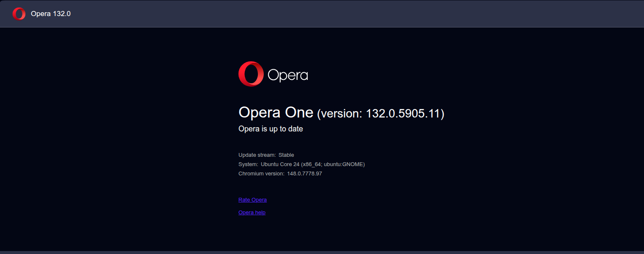Click the "Opera is up to date" status

(x=271, y=129)
